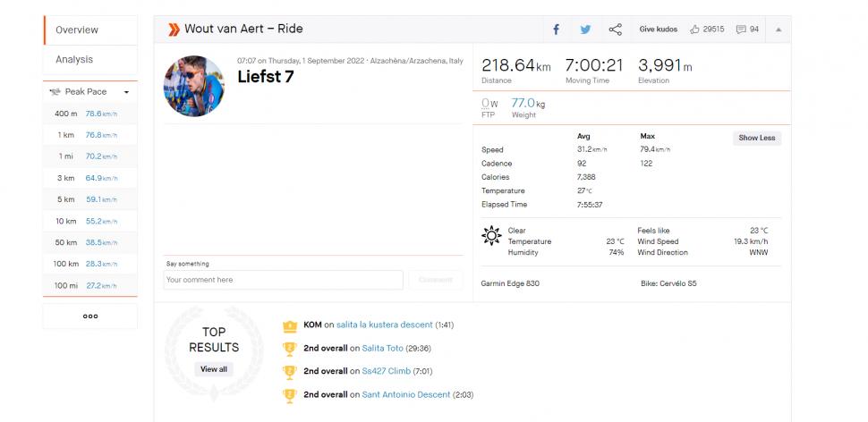This screenshot has height=422, width=868.
Task: Click the 94 comments count
Action: pos(754,30)
